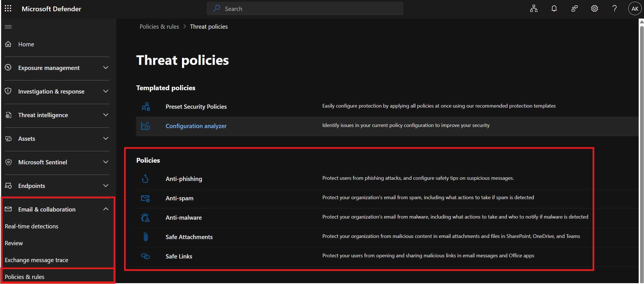Open Review in the sidebar

pyautogui.click(x=14, y=243)
